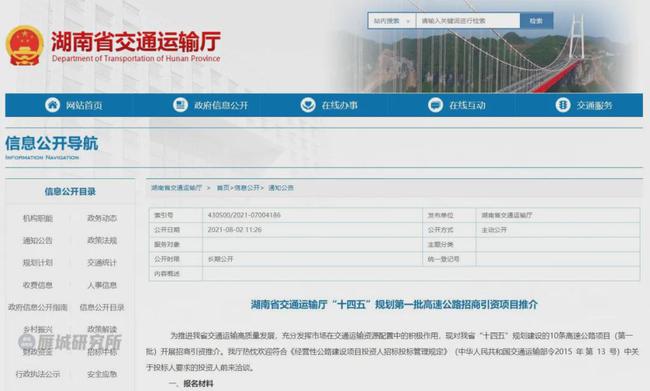The height and width of the screenshot is (391, 650).
Task: Click the date value 2021-08-02 11:26
Action: click(x=235, y=229)
